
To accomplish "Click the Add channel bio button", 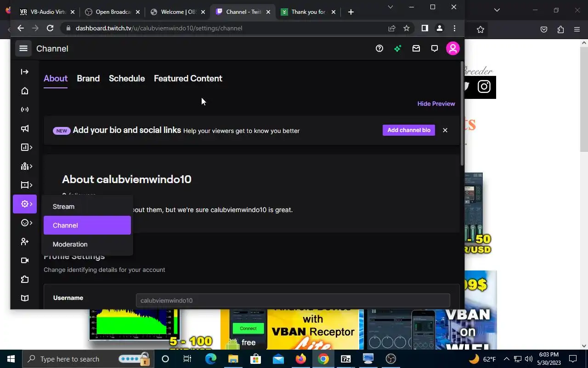I will pyautogui.click(x=409, y=130).
